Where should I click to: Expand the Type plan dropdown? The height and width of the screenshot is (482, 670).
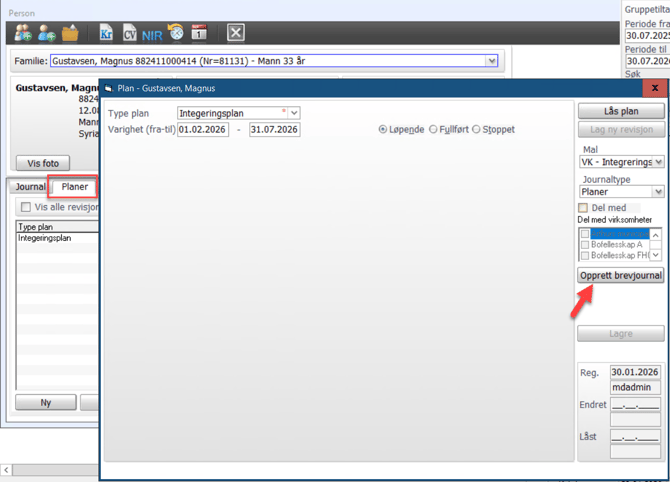(294, 113)
